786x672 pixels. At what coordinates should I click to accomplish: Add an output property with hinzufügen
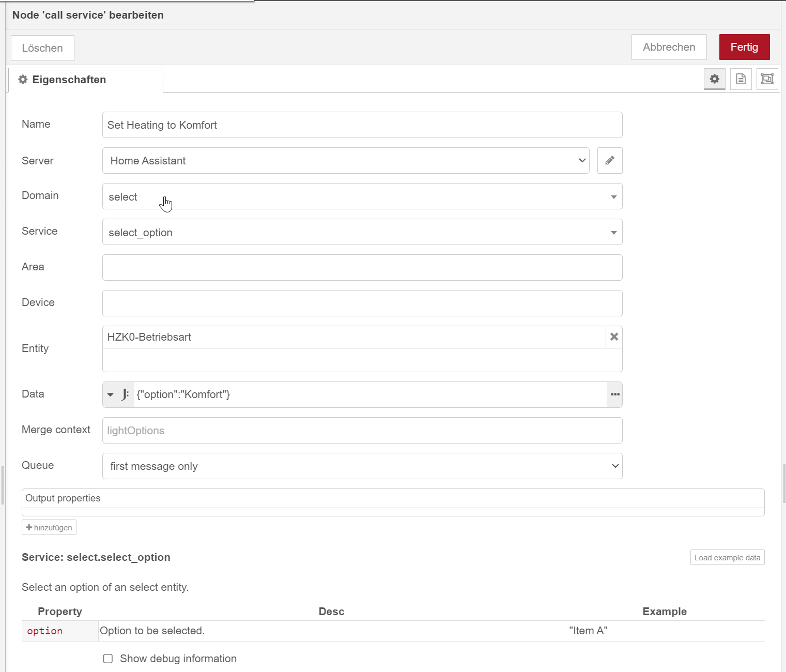coord(49,527)
